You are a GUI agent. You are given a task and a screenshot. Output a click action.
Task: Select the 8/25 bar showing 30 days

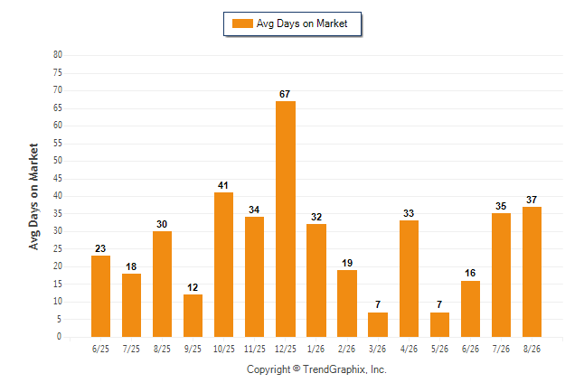[x=162, y=284]
